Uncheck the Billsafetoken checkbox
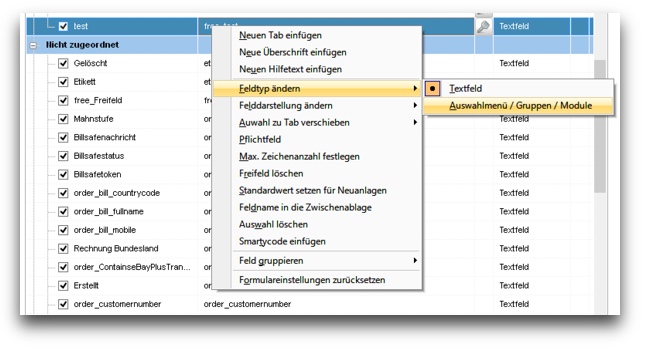The image size is (653, 361). coord(63,174)
